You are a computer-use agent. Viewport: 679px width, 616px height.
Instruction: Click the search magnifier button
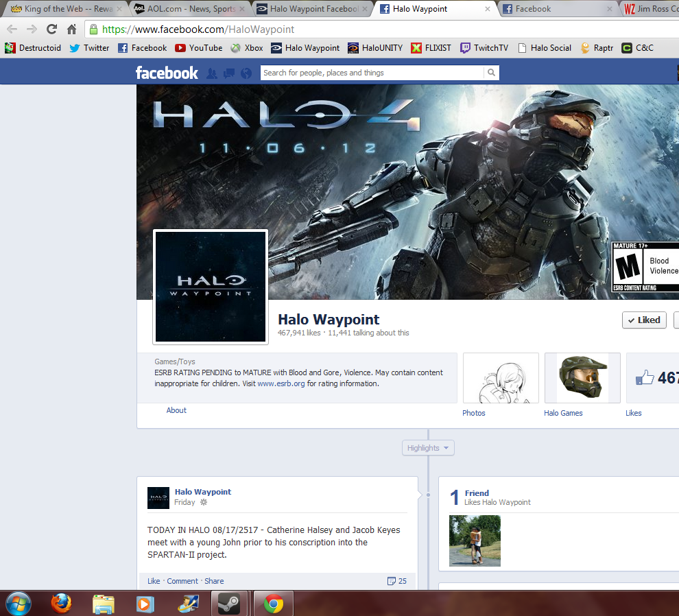tap(491, 73)
